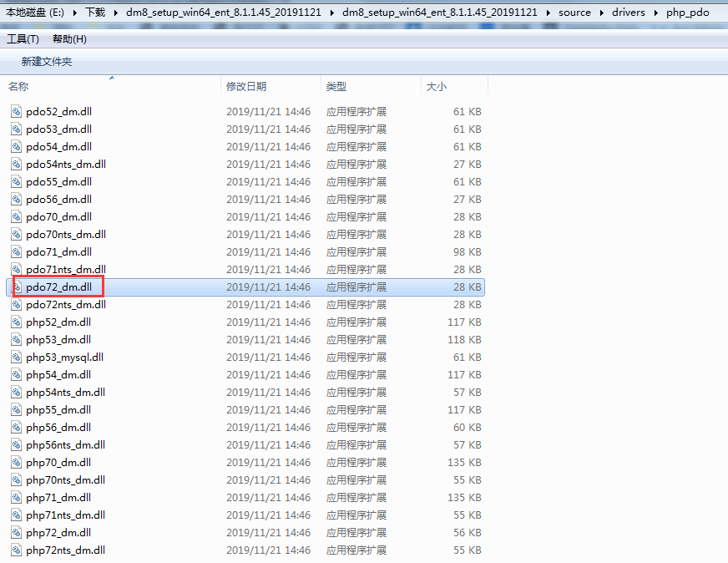
Task: Click the pdo72nts_dm.dll file icon
Action: (x=16, y=305)
